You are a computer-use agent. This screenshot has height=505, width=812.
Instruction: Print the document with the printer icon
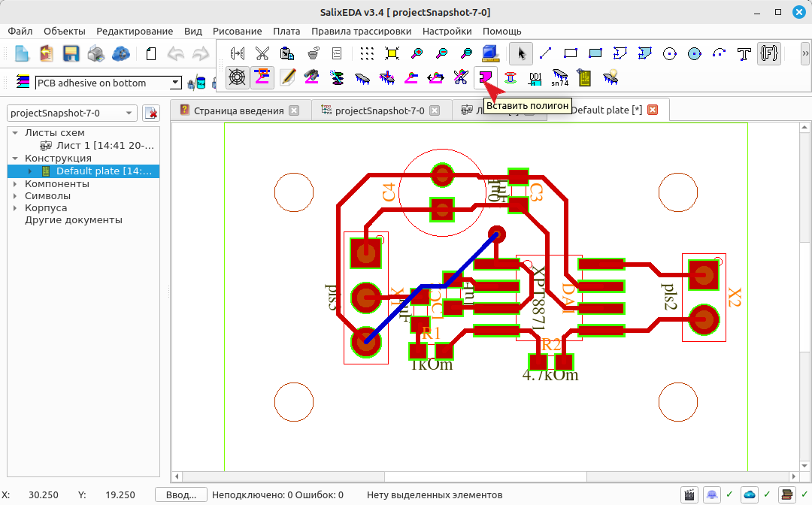(x=95, y=54)
